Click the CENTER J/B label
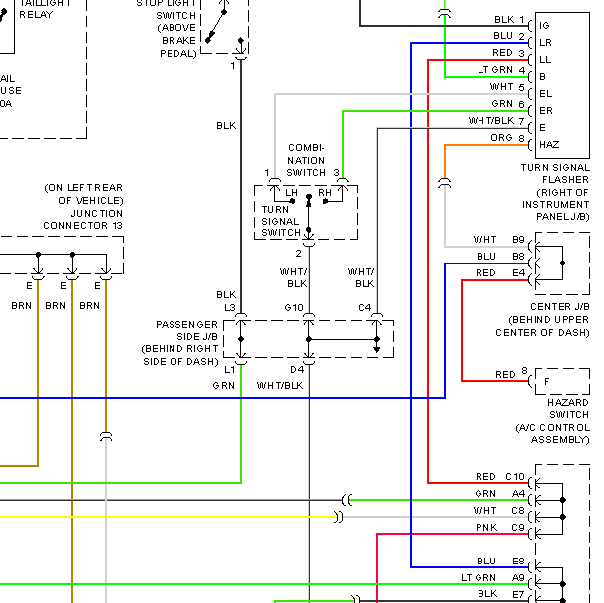 click(x=542, y=319)
